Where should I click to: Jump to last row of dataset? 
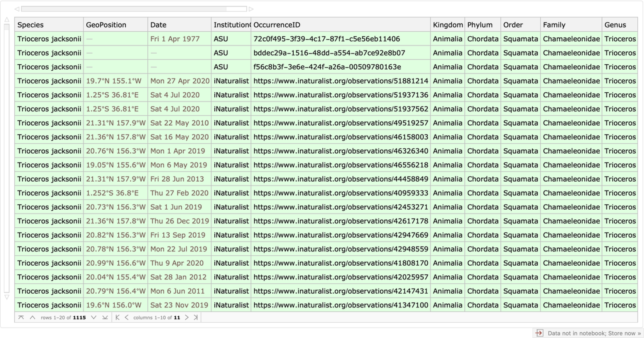[105, 317]
